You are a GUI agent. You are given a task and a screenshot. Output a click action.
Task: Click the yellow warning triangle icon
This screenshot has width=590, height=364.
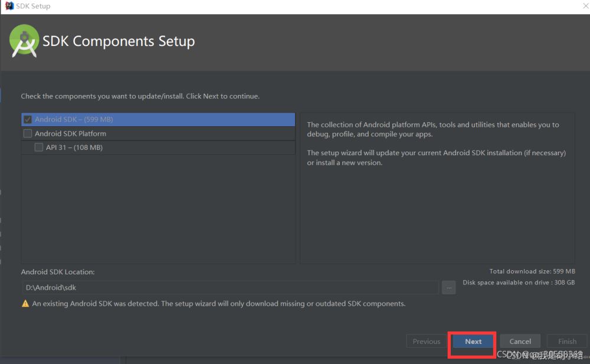(25, 303)
